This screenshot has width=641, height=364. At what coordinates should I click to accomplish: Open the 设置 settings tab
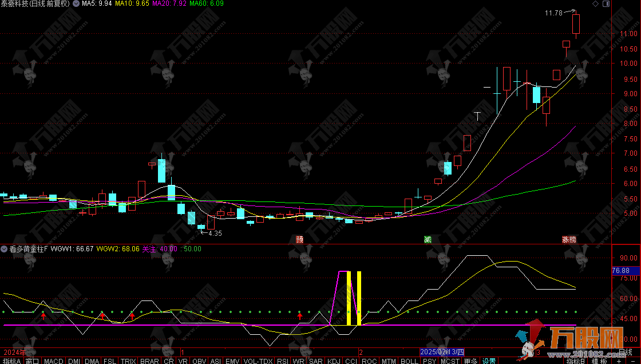[489, 361]
